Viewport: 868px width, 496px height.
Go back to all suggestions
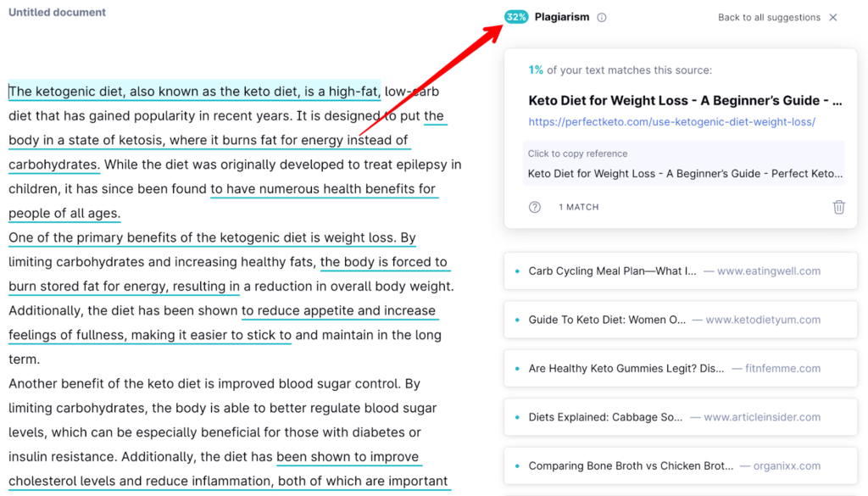tap(769, 17)
